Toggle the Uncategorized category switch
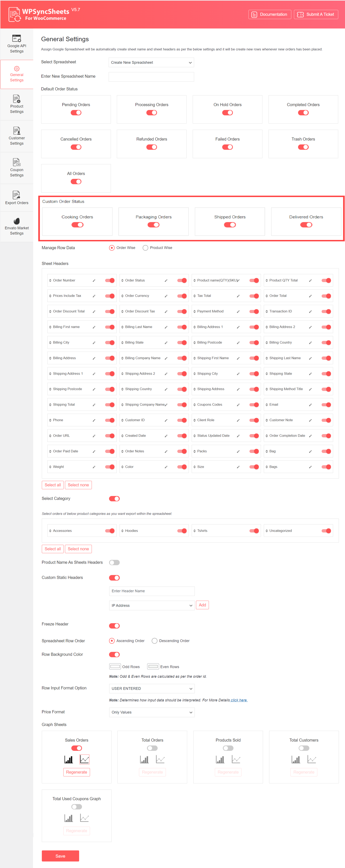Viewport: 345px width, 868px height. [x=326, y=531]
